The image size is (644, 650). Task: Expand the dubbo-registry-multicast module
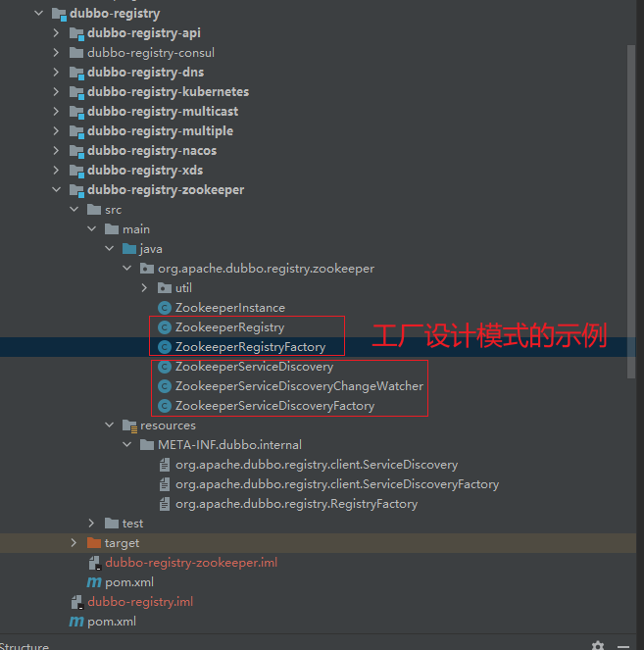tap(56, 111)
